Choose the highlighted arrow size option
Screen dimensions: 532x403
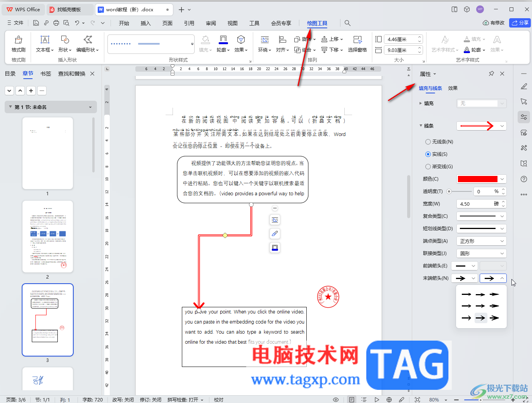tap(480, 318)
